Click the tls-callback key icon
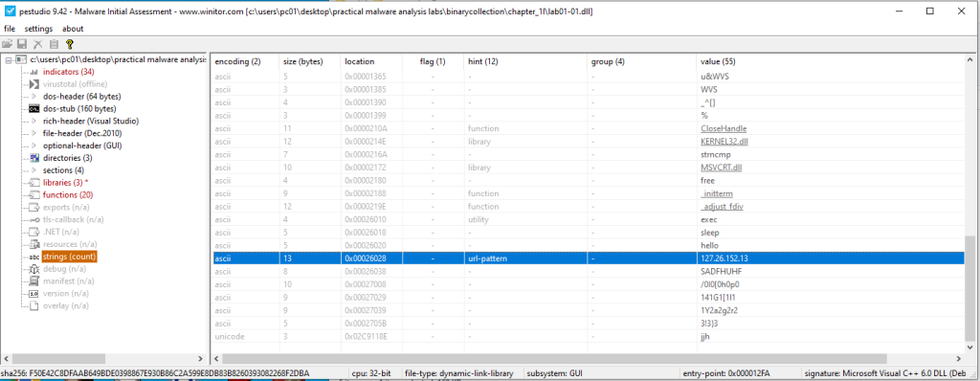Image resolution: width=980 pixels, height=381 pixels. (33, 219)
